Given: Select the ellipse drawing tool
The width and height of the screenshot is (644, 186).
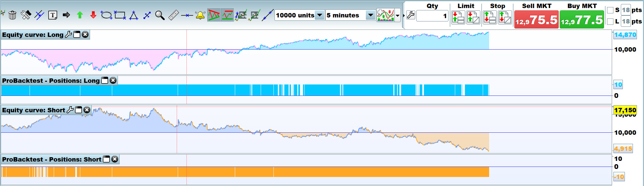Looking at the screenshot, I should 106,15.
